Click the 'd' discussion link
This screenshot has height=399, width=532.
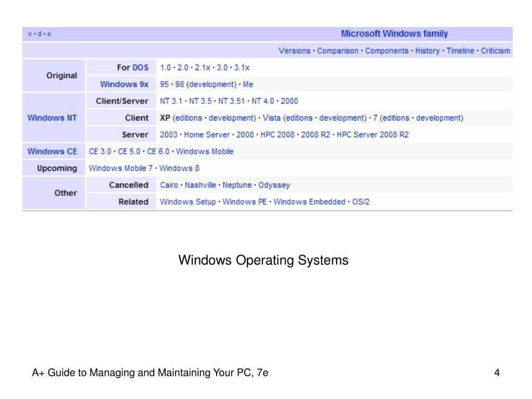[x=39, y=34]
